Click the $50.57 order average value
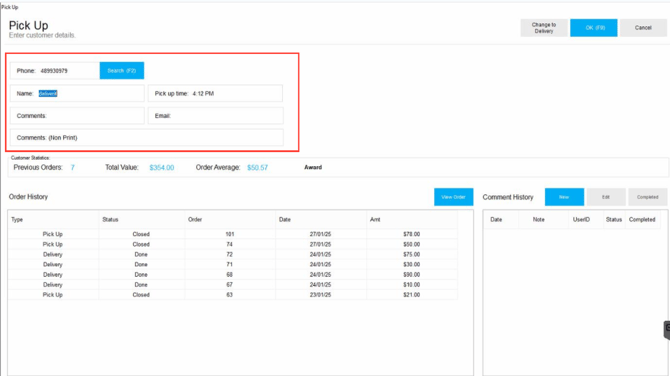 point(257,167)
